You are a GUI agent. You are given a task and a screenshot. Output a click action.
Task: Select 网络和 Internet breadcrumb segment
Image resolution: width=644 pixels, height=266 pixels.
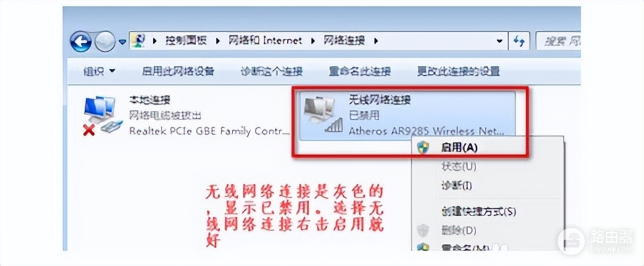(265, 41)
